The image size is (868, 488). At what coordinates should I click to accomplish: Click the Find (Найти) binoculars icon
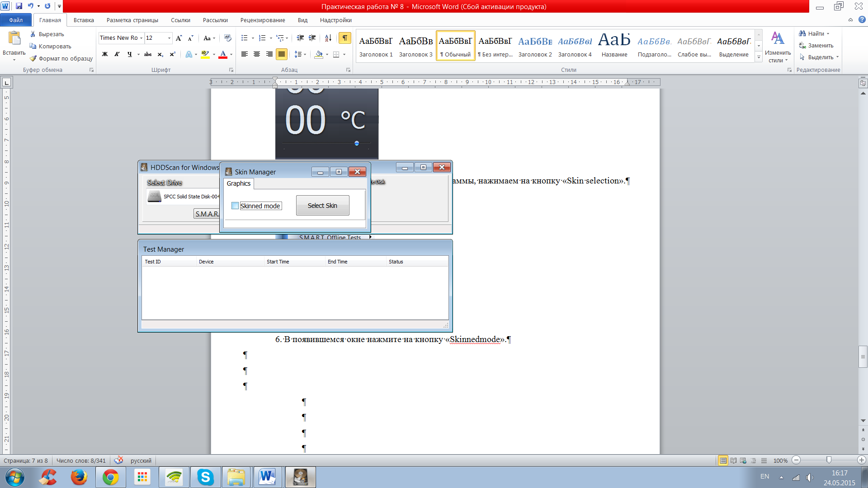click(x=802, y=33)
